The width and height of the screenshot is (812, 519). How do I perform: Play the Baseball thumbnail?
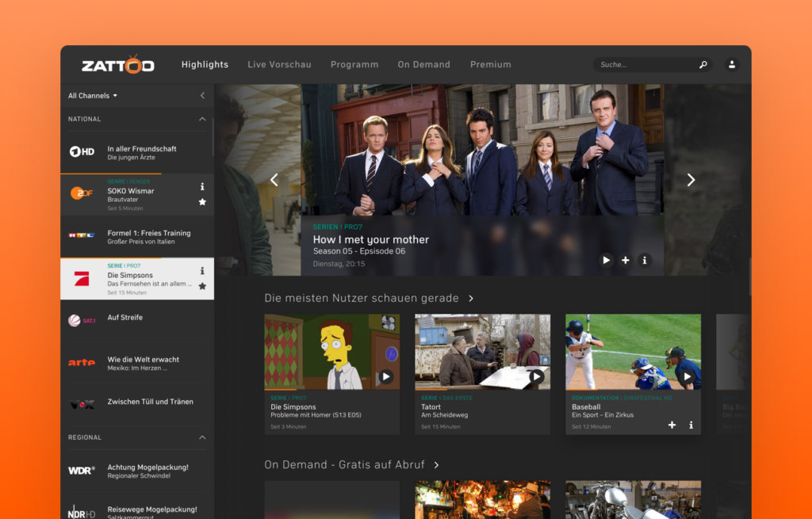point(688,376)
